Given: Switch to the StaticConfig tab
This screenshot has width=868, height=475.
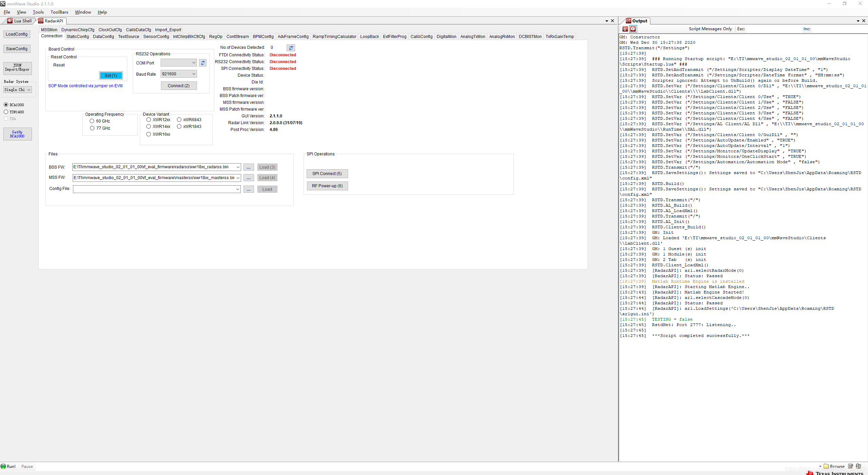Looking at the screenshot, I should pyautogui.click(x=77, y=37).
